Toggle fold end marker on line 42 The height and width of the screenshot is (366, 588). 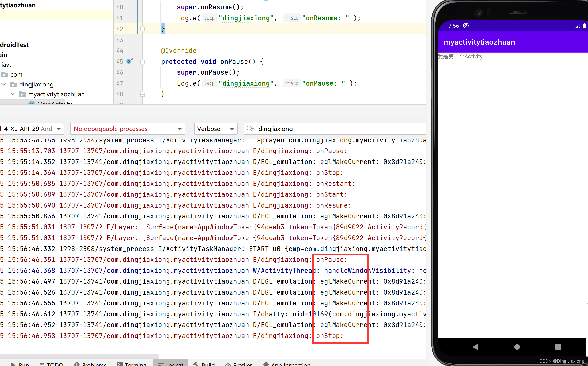pyautogui.click(x=142, y=29)
